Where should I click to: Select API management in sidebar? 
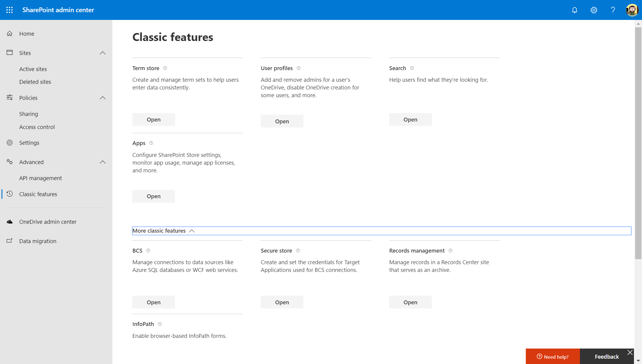click(x=40, y=178)
